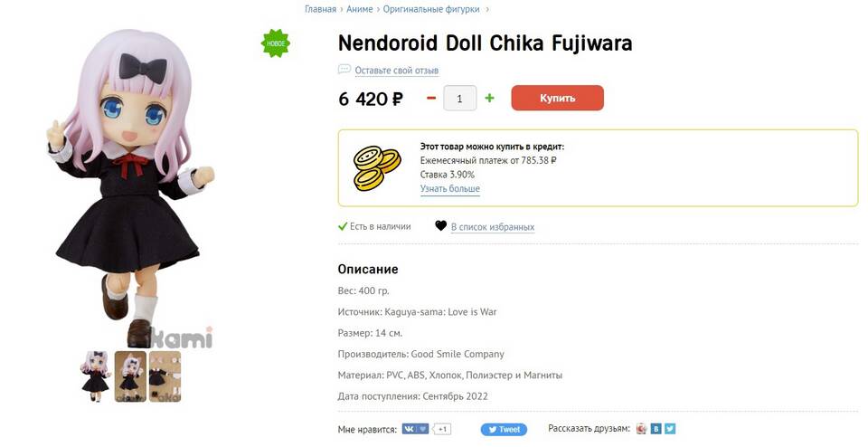This screenshot has height=447, width=868.
Task: Open 'Аниме' breadcrumb category
Action: click(359, 9)
